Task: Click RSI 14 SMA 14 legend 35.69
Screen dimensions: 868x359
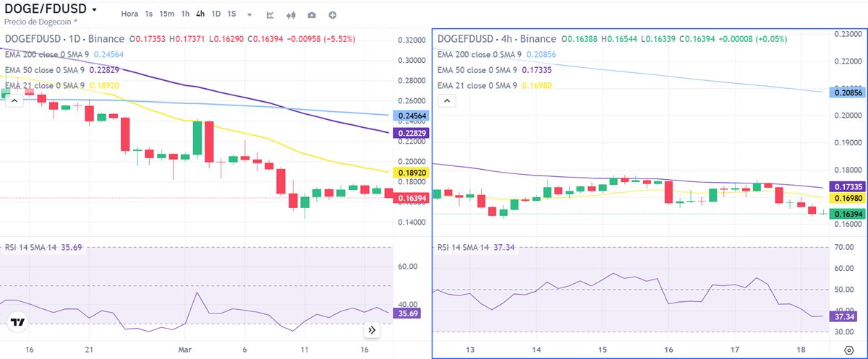Action: [43, 247]
